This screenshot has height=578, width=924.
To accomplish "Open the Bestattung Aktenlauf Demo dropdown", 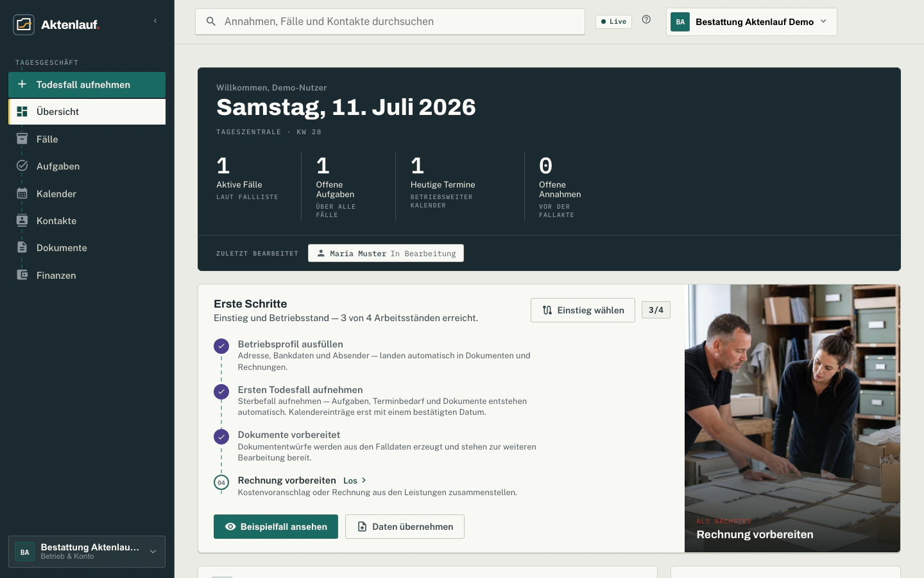I will pyautogui.click(x=751, y=22).
